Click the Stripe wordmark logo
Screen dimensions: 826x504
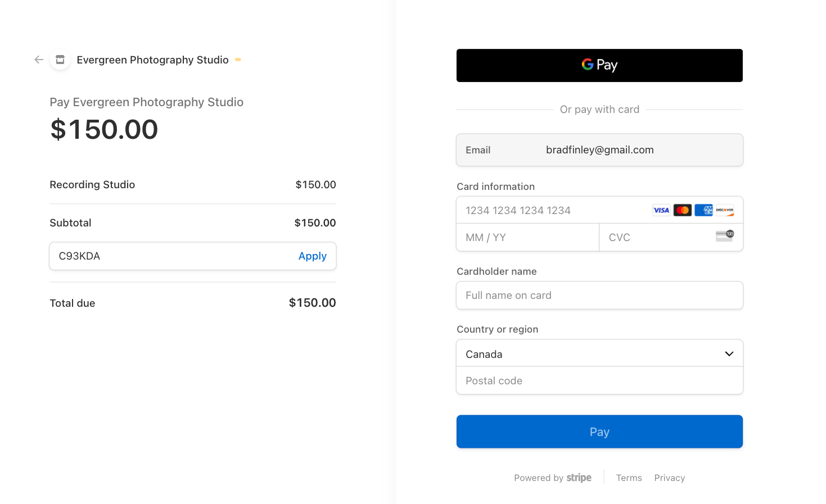pyautogui.click(x=579, y=478)
